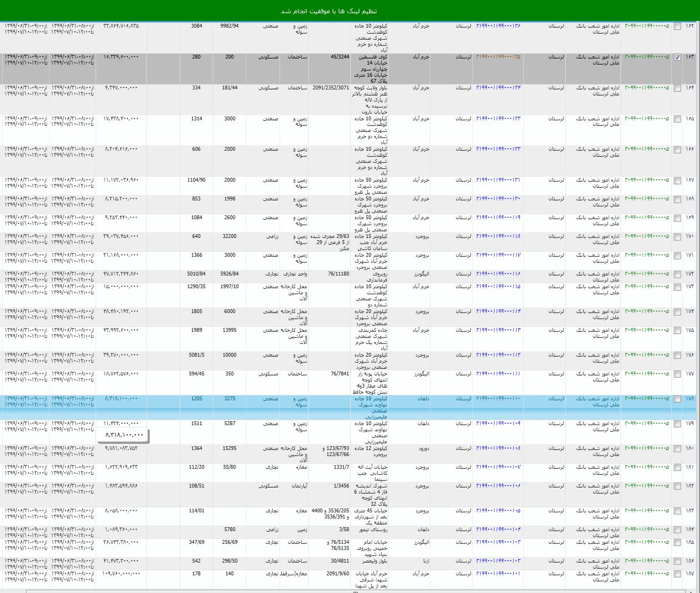The width and height of the screenshot is (700, 593).
Task: Open the orange link ending in ۱۲۵
Action: click(x=498, y=57)
